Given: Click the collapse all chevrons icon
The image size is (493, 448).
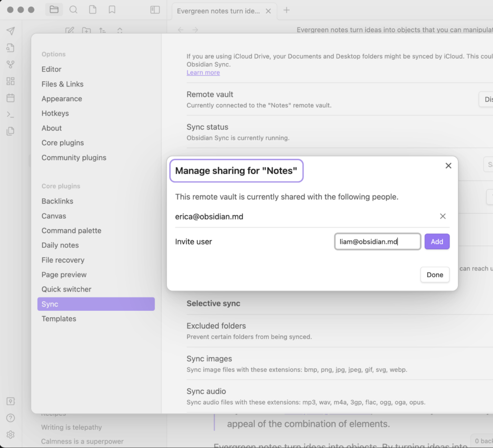Looking at the screenshot, I should click(x=119, y=30).
